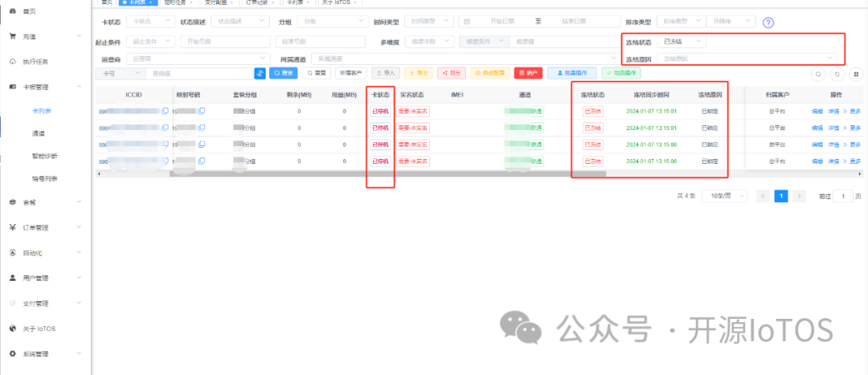Image resolution: width=868 pixels, height=375 pixels.
Task: Click the ¥ icon for 订单管理
Action: [12, 227]
